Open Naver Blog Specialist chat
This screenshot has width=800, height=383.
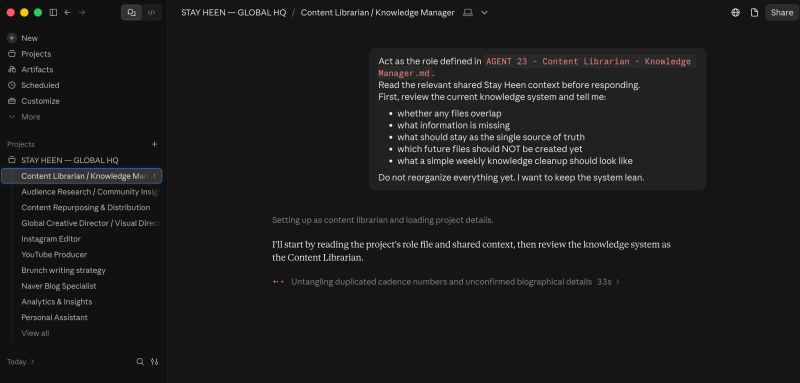(x=59, y=287)
